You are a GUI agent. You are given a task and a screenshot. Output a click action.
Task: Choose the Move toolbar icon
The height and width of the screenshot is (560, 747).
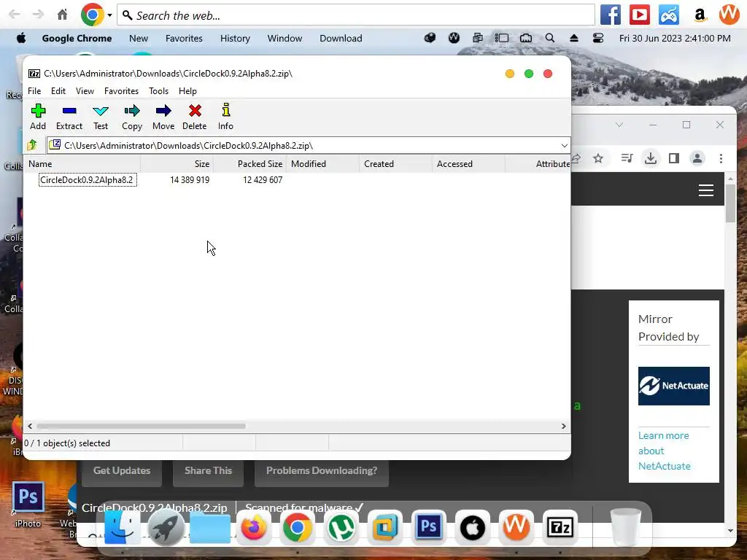pyautogui.click(x=163, y=117)
